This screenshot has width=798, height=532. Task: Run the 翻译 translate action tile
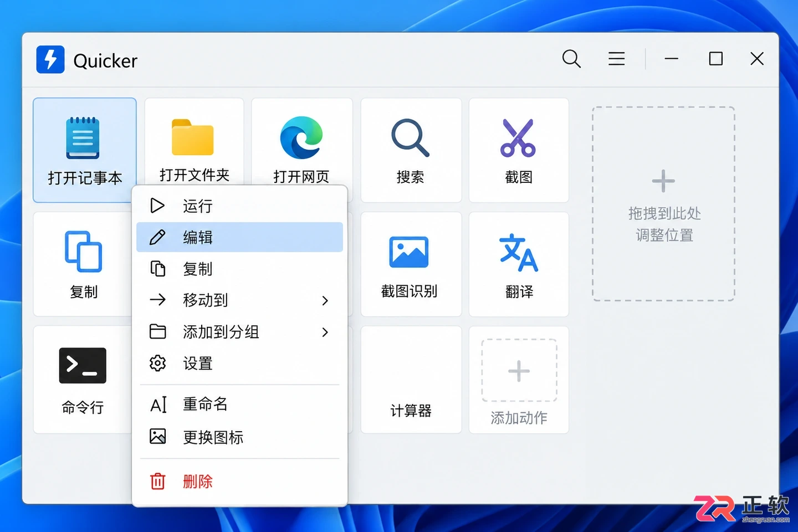click(x=519, y=264)
